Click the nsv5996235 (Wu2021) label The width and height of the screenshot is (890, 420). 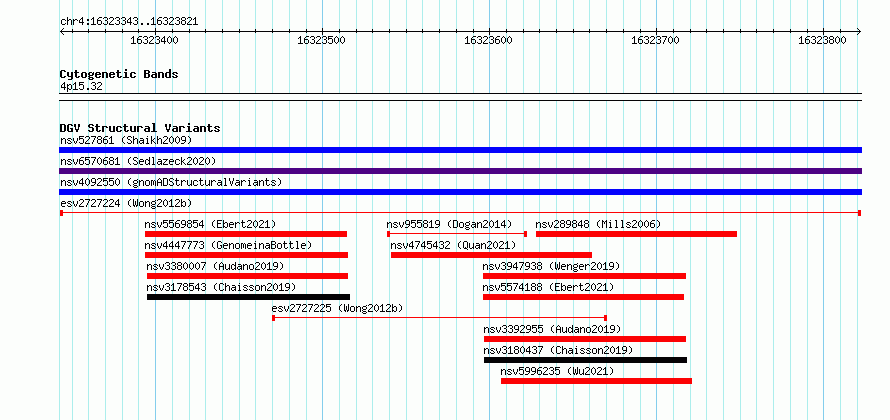coord(557,371)
